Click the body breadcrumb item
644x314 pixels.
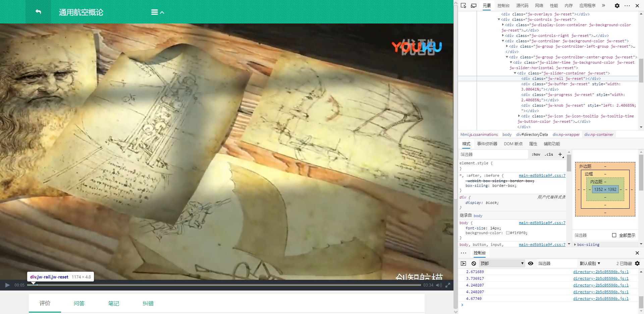[x=507, y=135]
